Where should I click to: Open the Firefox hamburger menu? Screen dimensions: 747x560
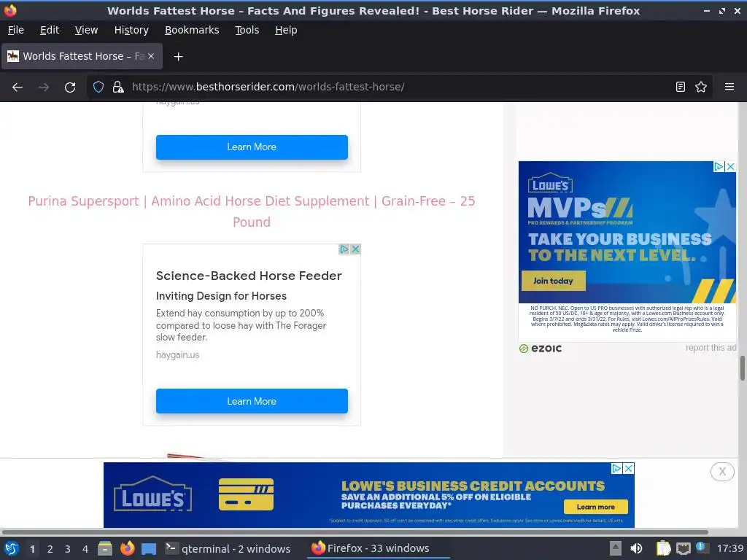(x=729, y=87)
